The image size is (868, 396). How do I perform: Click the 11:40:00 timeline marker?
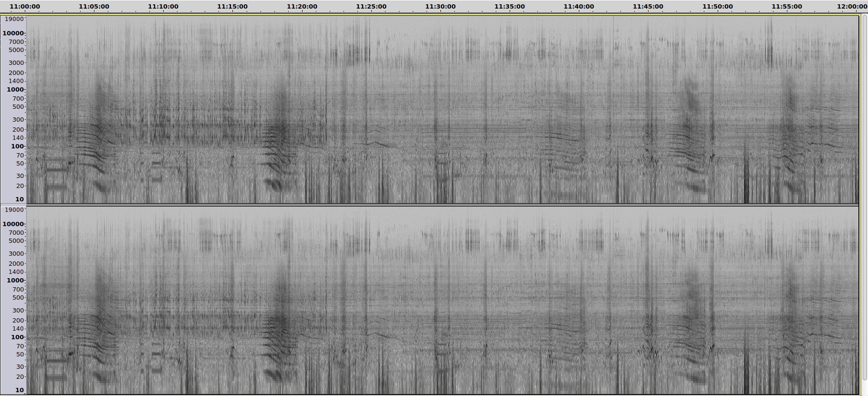point(579,7)
